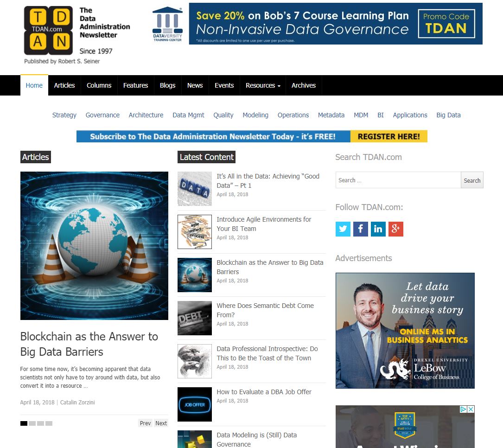The height and width of the screenshot is (448, 503).
Task: Select the BI topic link
Action: [381, 115]
